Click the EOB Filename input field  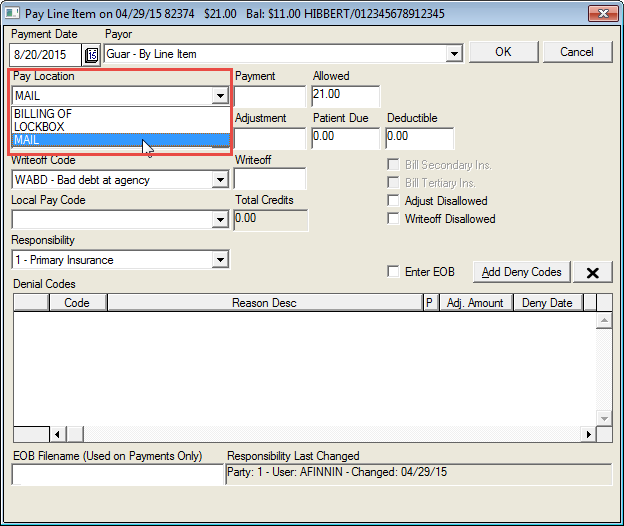117,476
